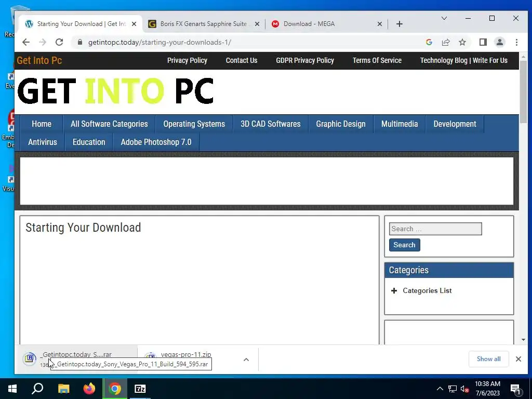
Task: Click the address bar URL
Action: (159, 42)
